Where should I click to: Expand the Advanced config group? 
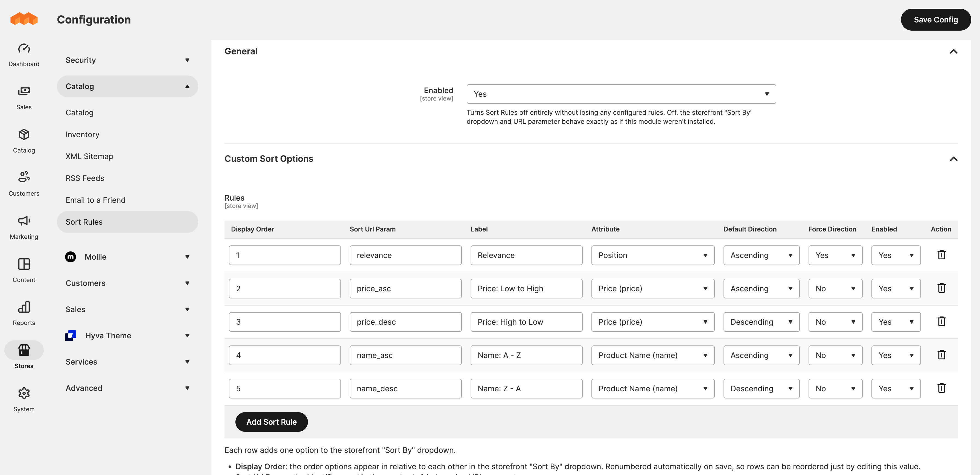(127, 388)
